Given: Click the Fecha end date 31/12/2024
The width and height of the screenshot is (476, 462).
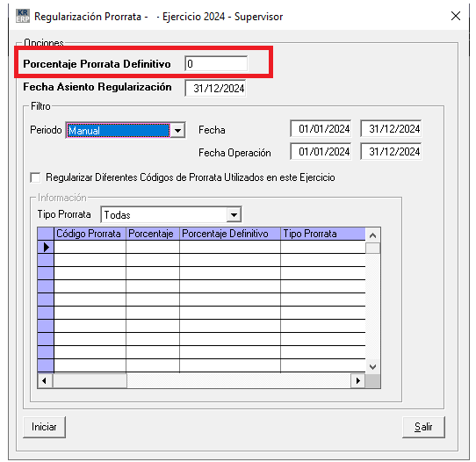Looking at the screenshot, I should tap(391, 129).
